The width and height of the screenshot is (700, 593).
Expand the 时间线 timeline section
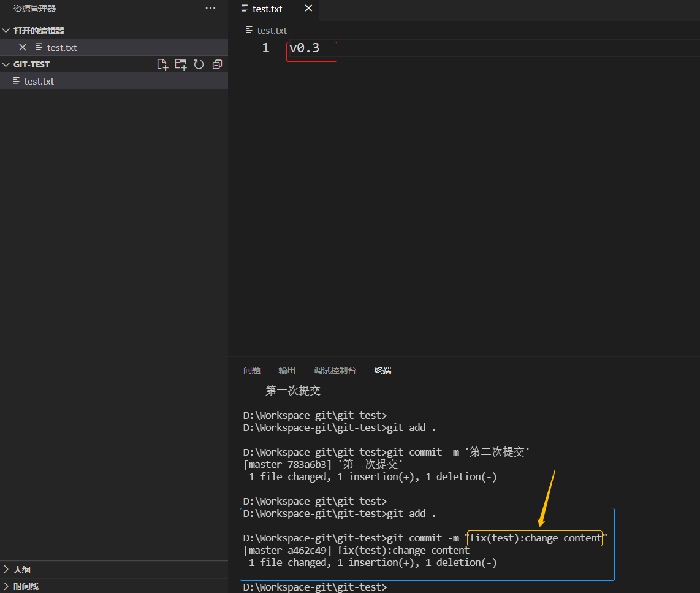pos(6,586)
